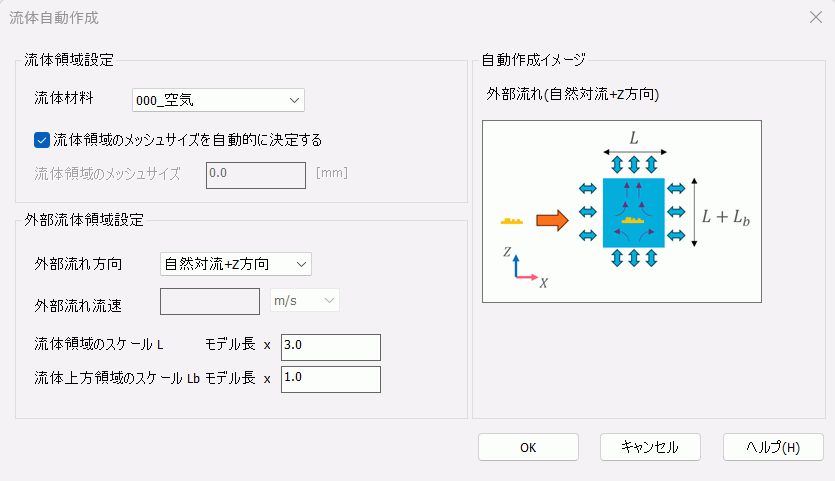Click the blue fluid domain square

[634, 212]
